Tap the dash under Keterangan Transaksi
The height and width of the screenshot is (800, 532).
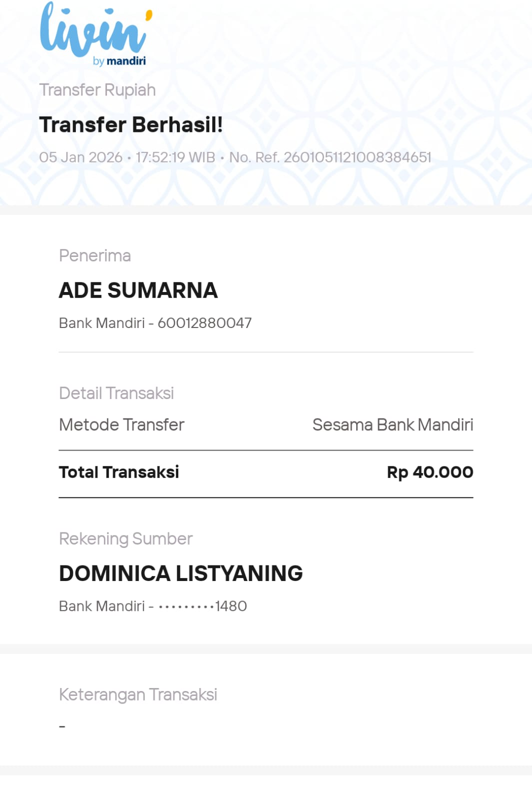(x=62, y=726)
